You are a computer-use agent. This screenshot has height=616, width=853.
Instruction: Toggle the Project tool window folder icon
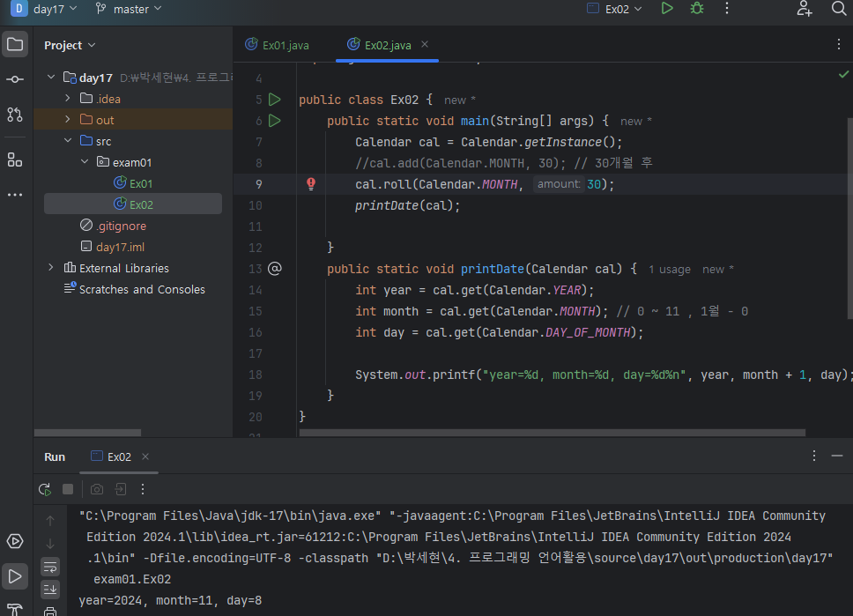pos(15,44)
